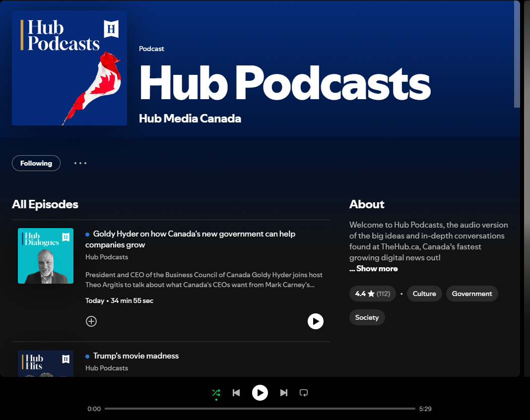This screenshot has width=530, height=420.
Task: Open the 4.4 star rating chip
Action: coord(373,294)
